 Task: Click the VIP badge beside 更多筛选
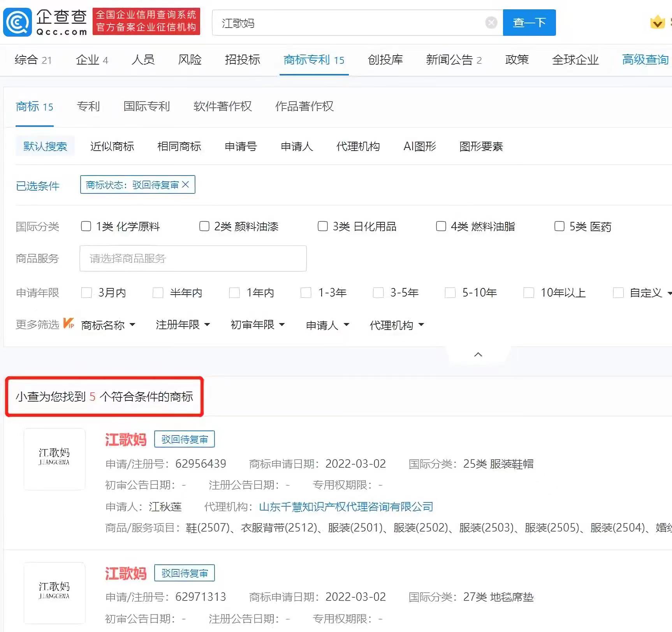(69, 323)
